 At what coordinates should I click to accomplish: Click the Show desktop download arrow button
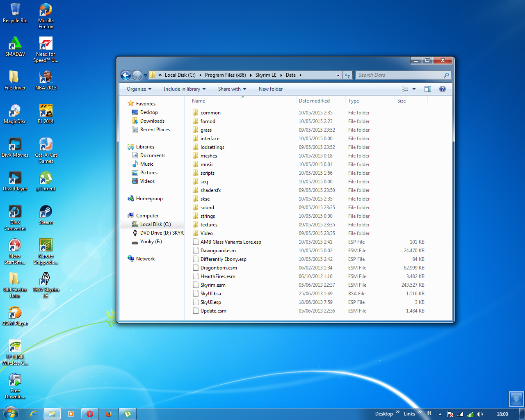click(516, 399)
